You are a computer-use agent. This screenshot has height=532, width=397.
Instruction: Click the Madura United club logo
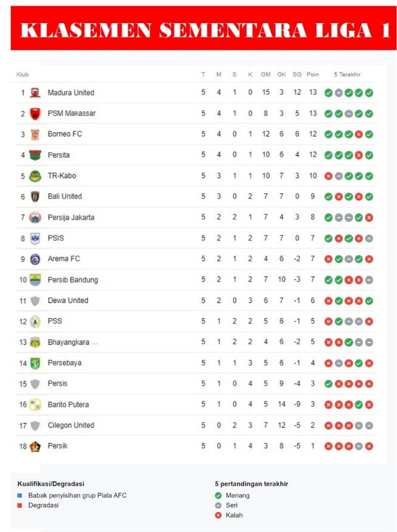[x=35, y=93]
